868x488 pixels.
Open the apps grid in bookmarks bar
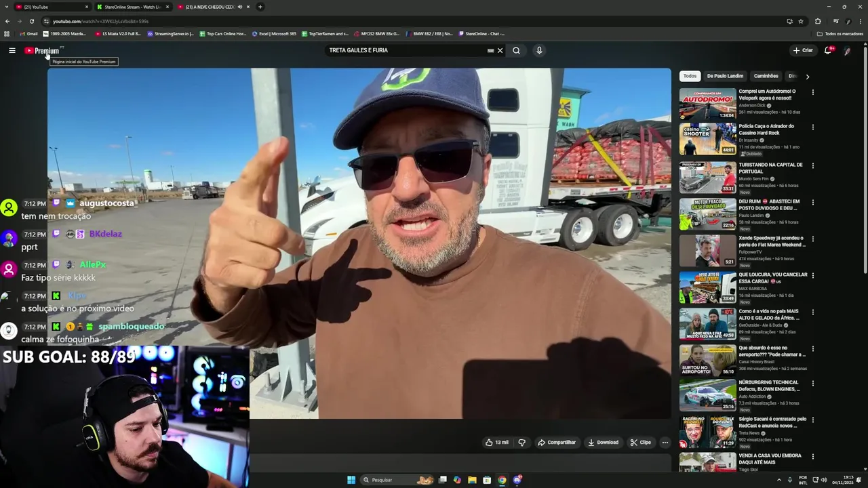pyautogui.click(x=7, y=34)
